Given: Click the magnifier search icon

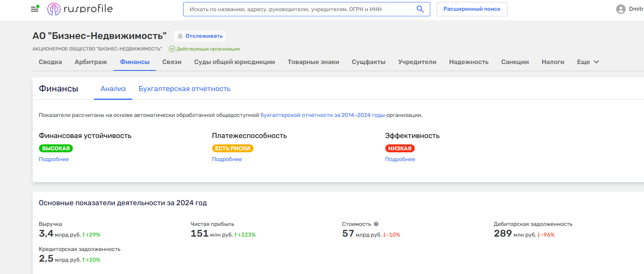Looking at the screenshot, I should (x=420, y=9).
